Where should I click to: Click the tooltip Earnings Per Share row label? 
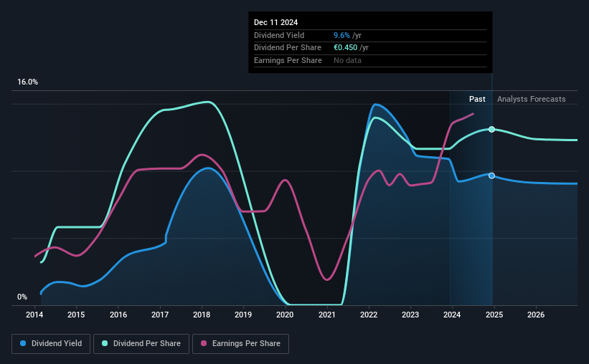pyautogui.click(x=288, y=60)
